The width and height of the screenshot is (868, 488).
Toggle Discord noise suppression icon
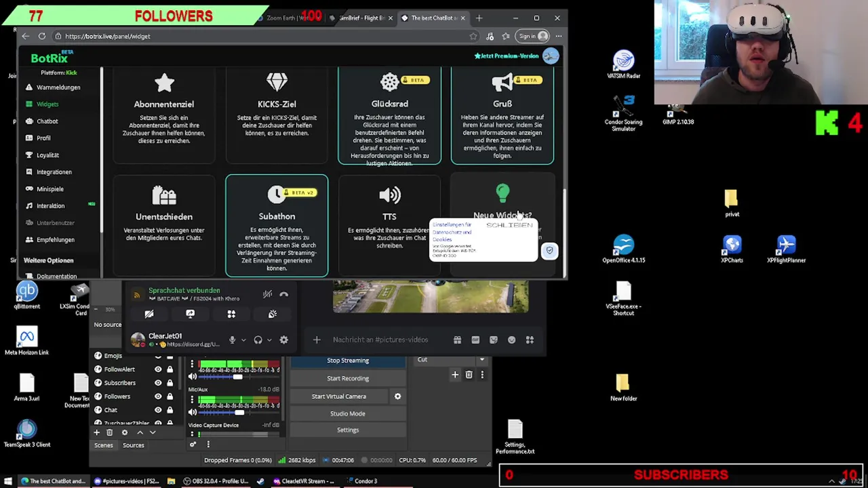click(x=267, y=294)
